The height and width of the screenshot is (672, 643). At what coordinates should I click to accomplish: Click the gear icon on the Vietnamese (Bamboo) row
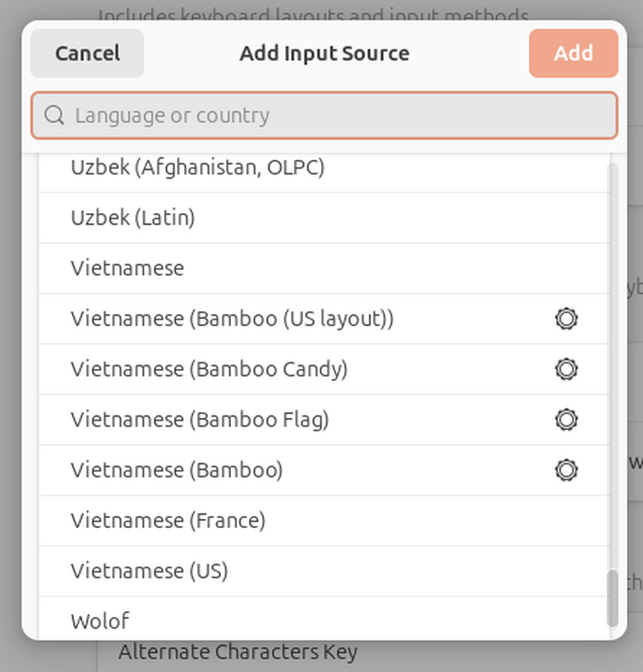point(566,470)
